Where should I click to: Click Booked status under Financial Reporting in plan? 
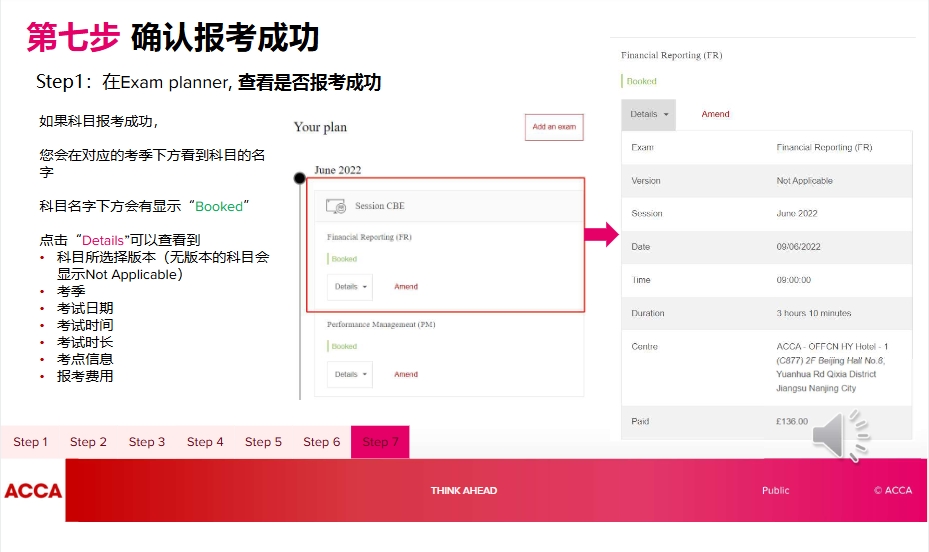(344, 259)
